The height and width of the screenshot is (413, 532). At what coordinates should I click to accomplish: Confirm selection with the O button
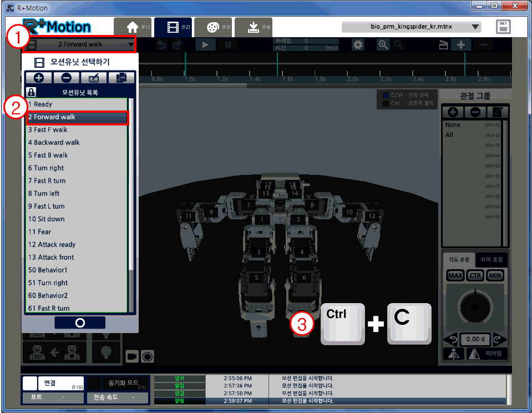[79, 323]
